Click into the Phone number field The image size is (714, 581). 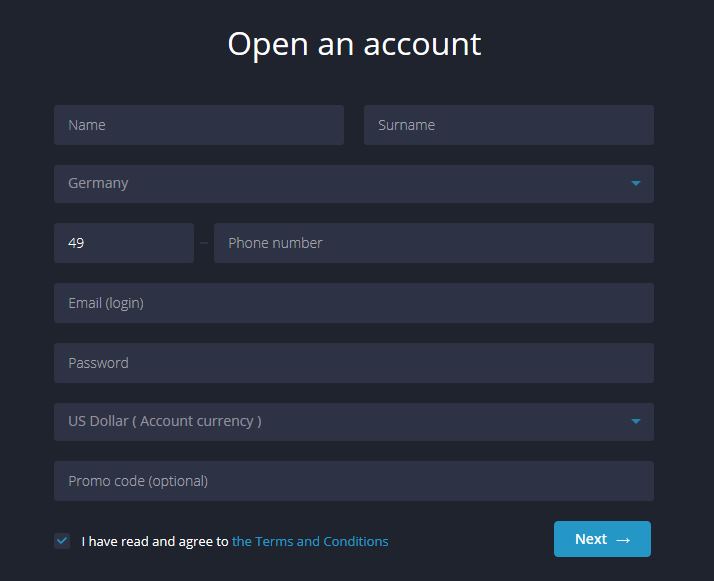point(434,243)
